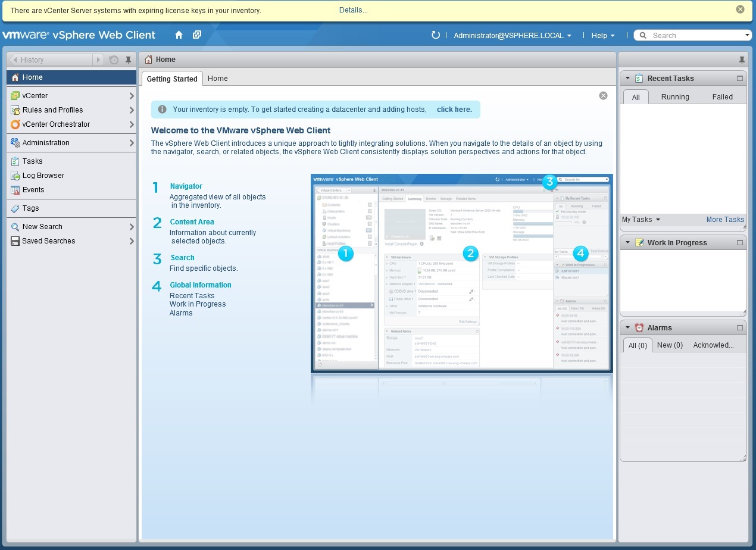Screen dimensions: 756x550
Task: Click the history back arrow in navigator
Action: [x=14, y=60]
